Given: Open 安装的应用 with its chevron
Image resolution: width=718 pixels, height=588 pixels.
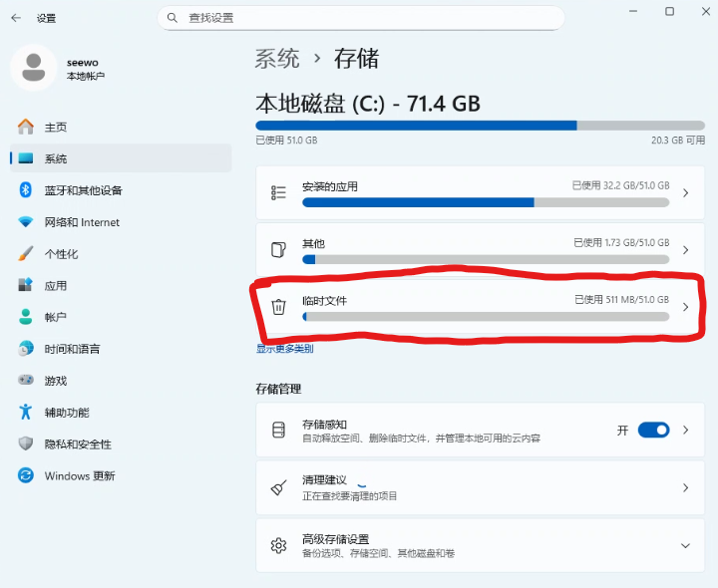Looking at the screenshot, I should [x=685, y=192].
